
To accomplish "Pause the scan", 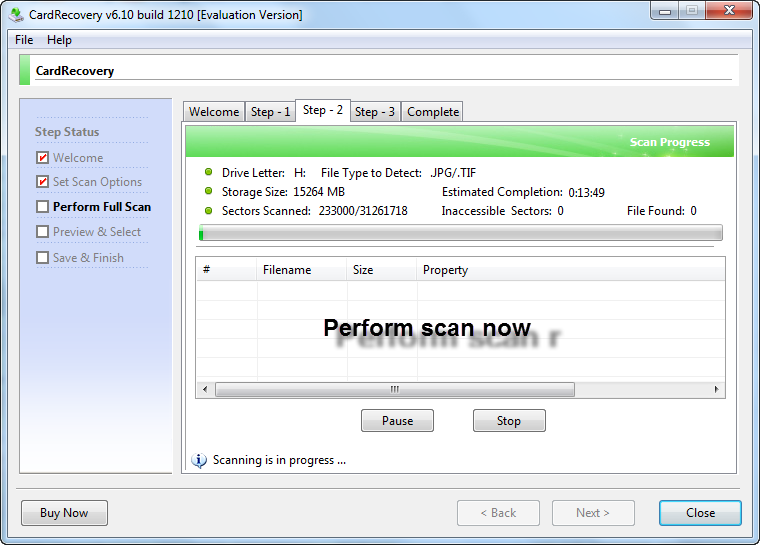I will click(397, 420).
